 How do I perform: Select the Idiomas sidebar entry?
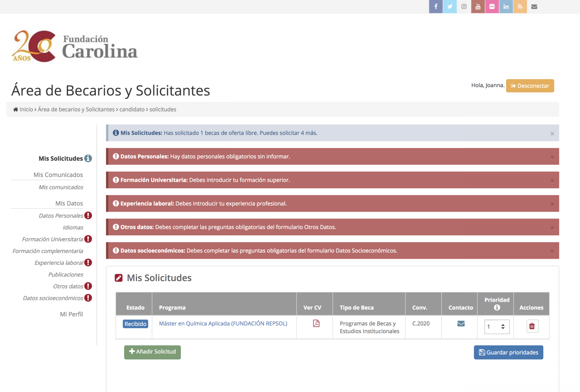(x=73, y=228)
